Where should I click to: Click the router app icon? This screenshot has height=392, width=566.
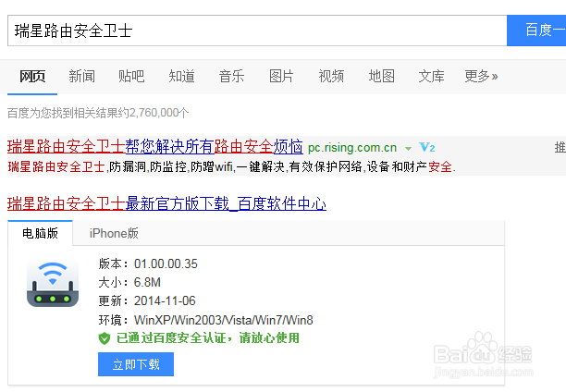click(53, 284)
